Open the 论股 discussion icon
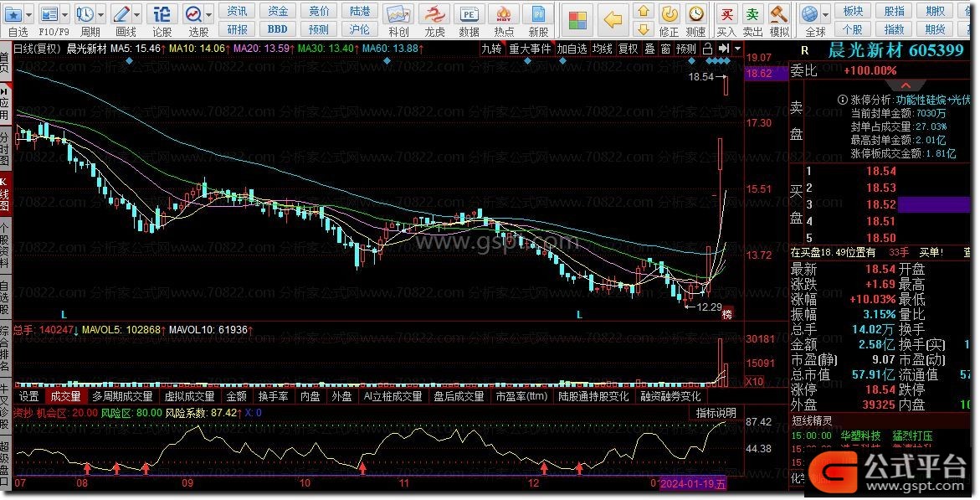Image resolution: width=980 pixels, height=500 pixels. [x=162, y=13]
